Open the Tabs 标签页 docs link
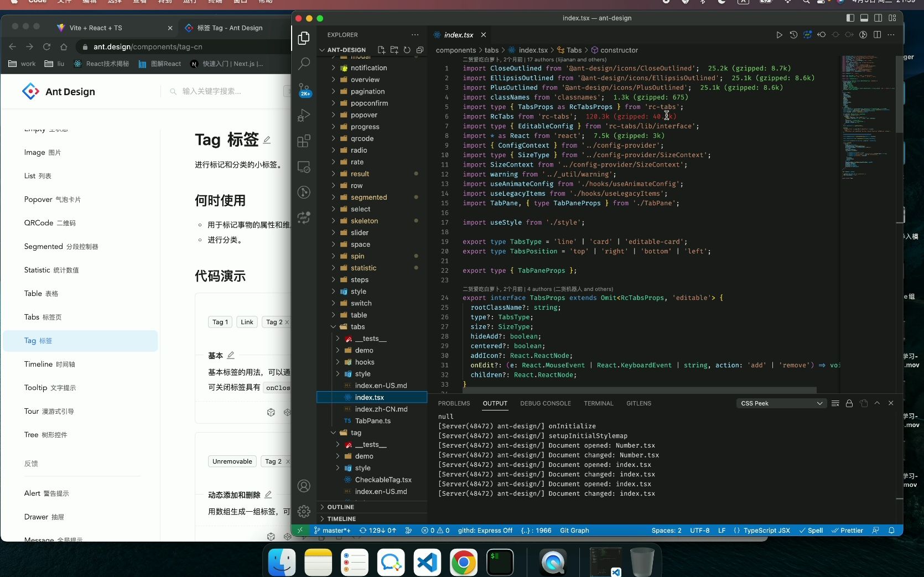 [43, 317]
